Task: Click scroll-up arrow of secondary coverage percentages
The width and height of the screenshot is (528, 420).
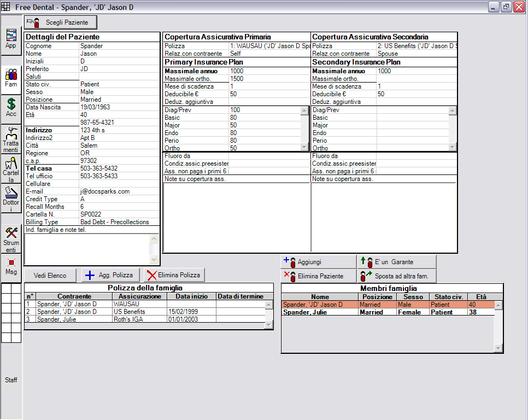Action: [452, 110]
